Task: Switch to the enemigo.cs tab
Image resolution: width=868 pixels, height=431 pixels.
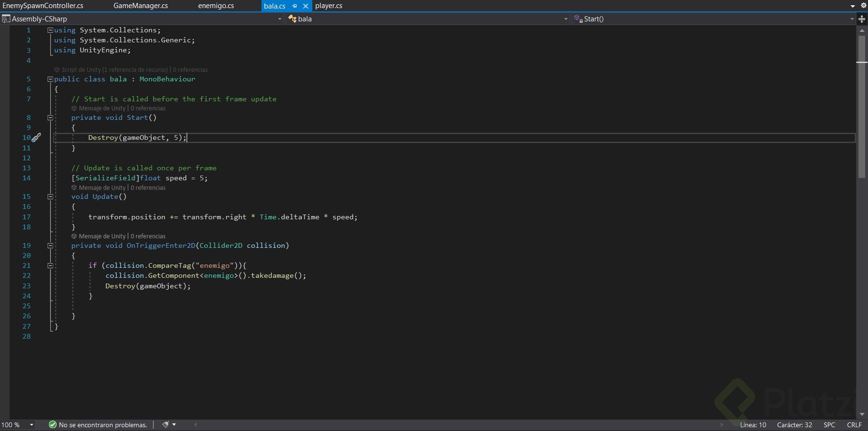Action: click(x=216, y=6)
